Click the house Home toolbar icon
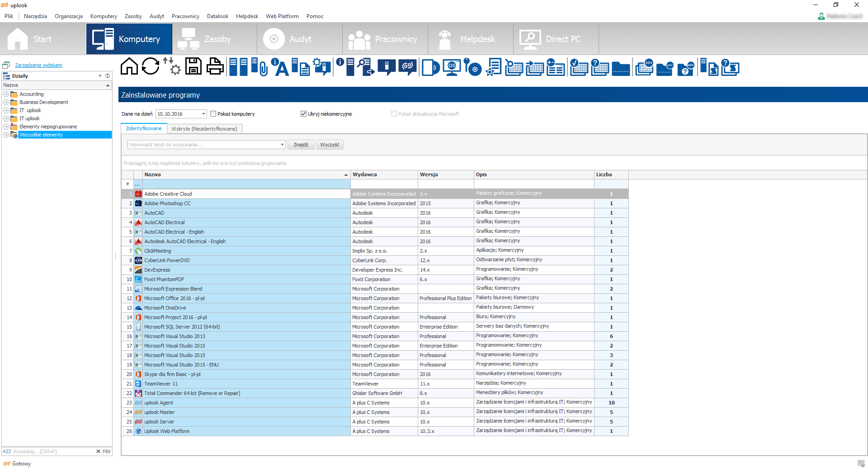 click(x=129, y=66)
